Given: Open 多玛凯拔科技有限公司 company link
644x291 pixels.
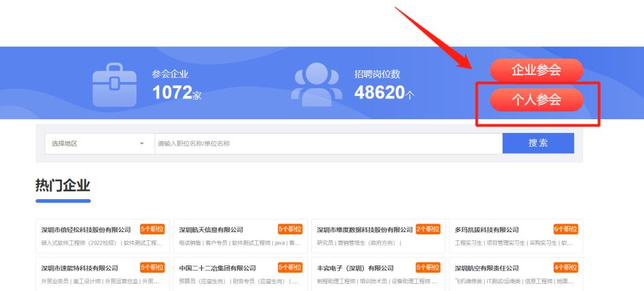Looking at the screenshot, I should pos(486,230).
